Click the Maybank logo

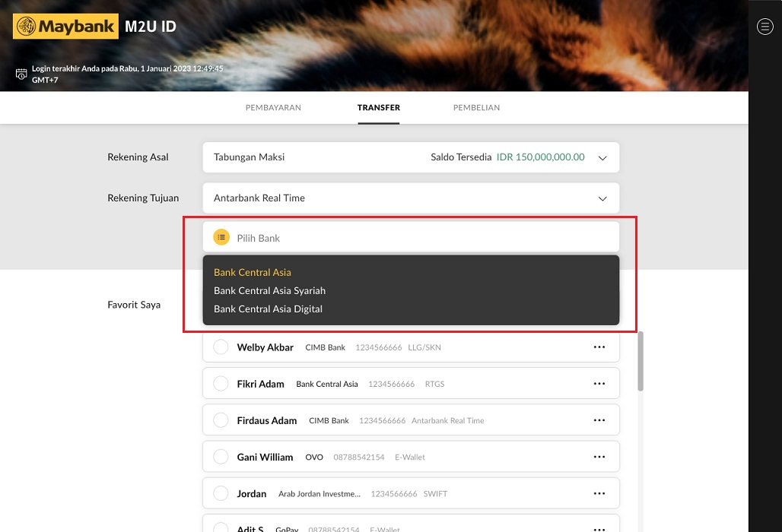click(x=65, y=27)
